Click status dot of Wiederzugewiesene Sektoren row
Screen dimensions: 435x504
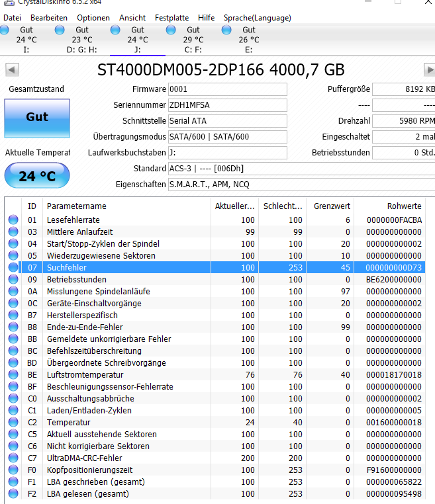13,255
